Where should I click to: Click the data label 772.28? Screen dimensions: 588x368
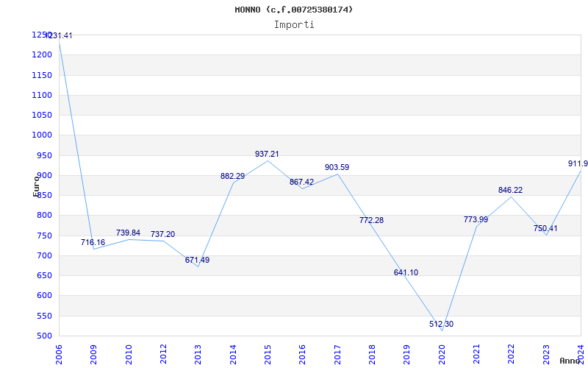372,220
